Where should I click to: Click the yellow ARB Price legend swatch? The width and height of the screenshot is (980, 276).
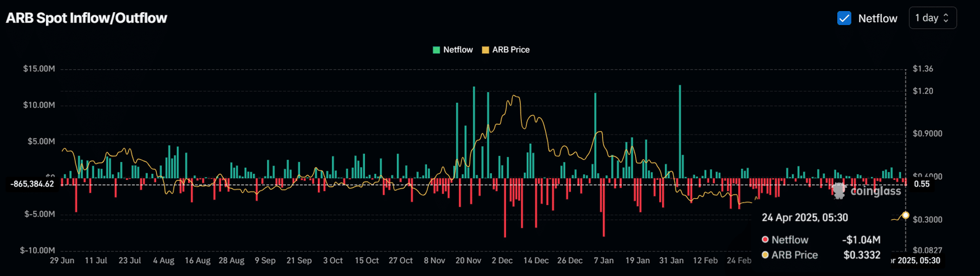[486, 50]
